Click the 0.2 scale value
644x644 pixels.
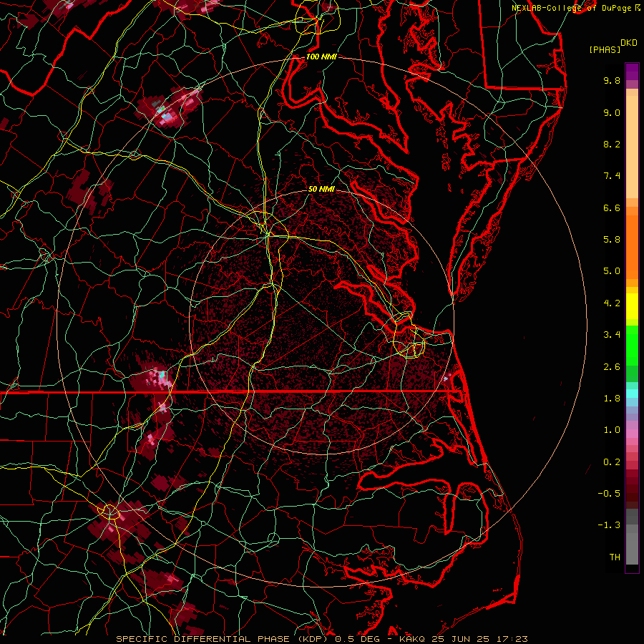coord(612,462)
